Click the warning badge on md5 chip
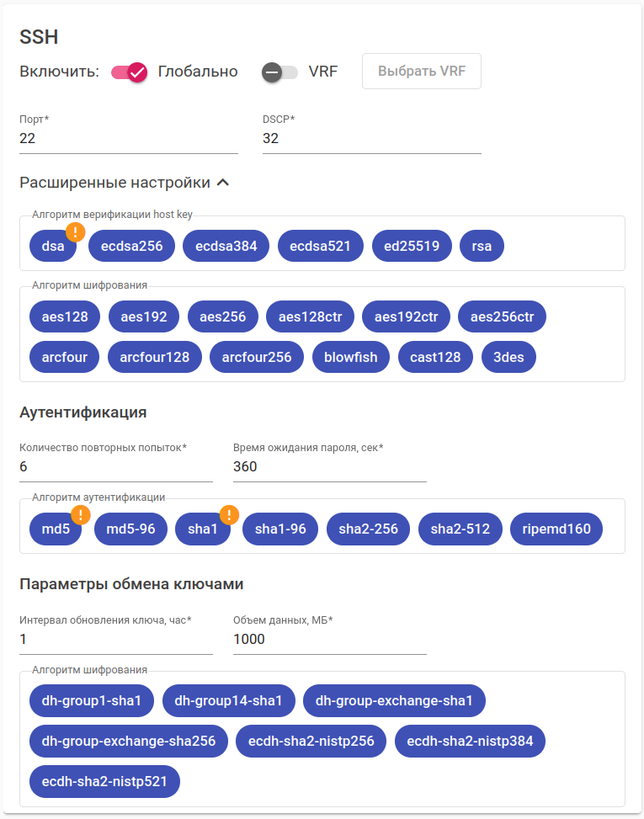 [81, 514]
